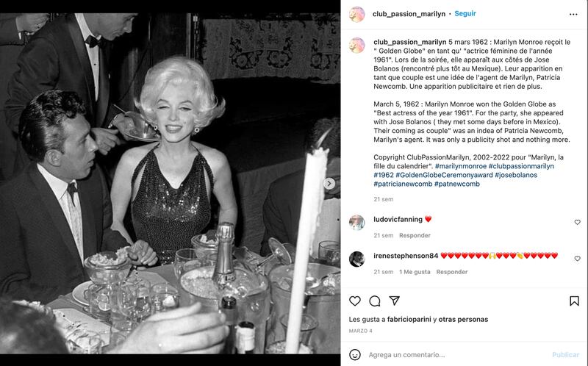Focus the 'Agrega un comentario' field
This screenshot has height=366, width=588.
click(x=456, y=355)
